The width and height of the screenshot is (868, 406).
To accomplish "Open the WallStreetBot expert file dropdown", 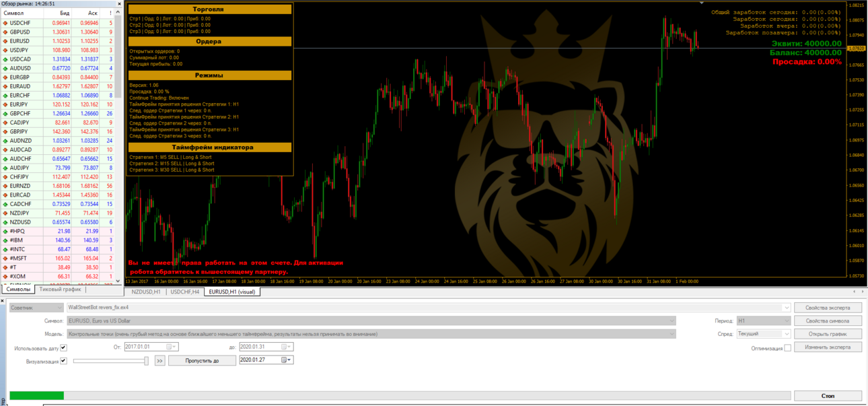I will tap(786, 308).
